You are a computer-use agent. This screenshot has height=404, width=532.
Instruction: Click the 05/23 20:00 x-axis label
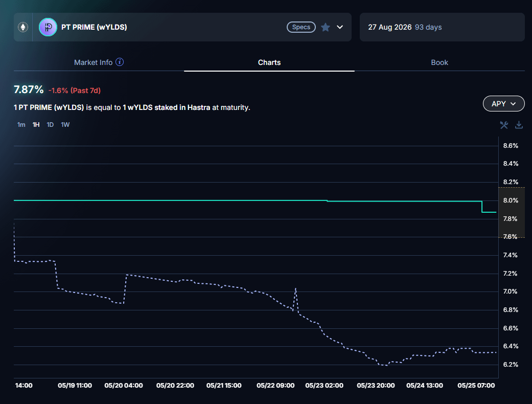pos(376,385)
